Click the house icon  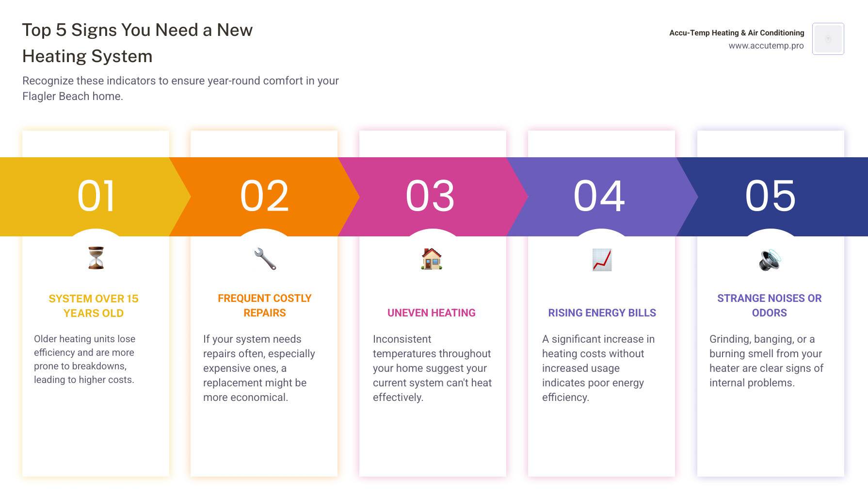(x=432, y=259)
